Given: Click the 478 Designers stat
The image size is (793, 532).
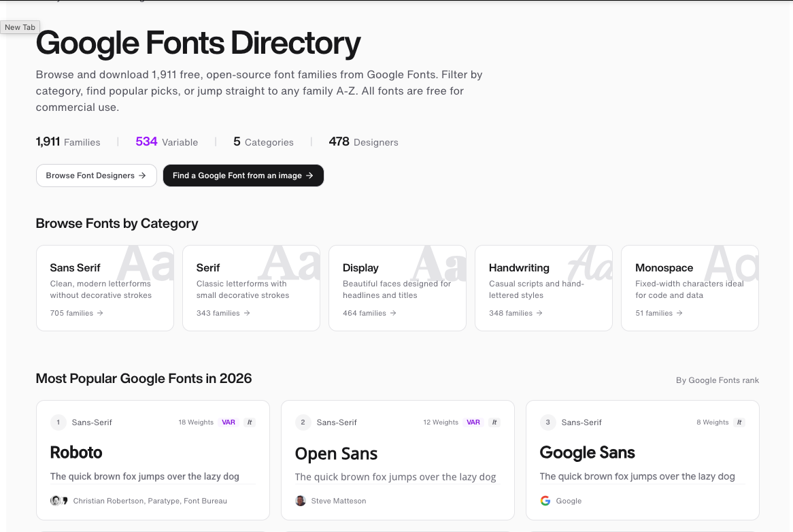Looking at the screenshot, I should click(x=363, y=142).
